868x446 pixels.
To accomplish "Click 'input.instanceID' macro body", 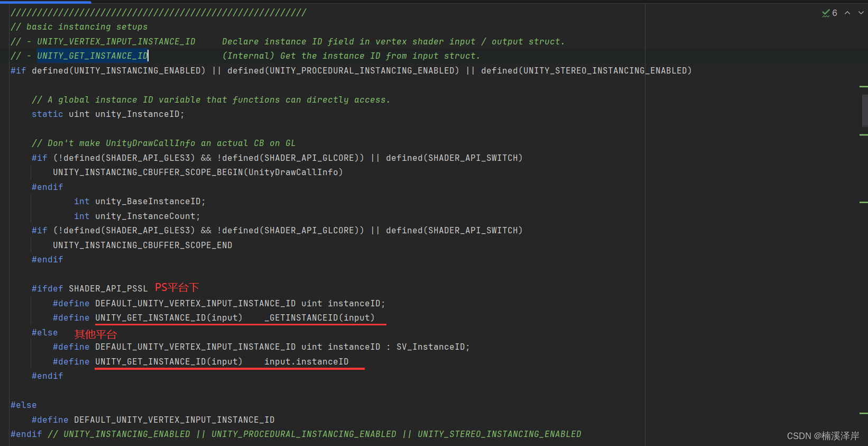I will point(307,362).
